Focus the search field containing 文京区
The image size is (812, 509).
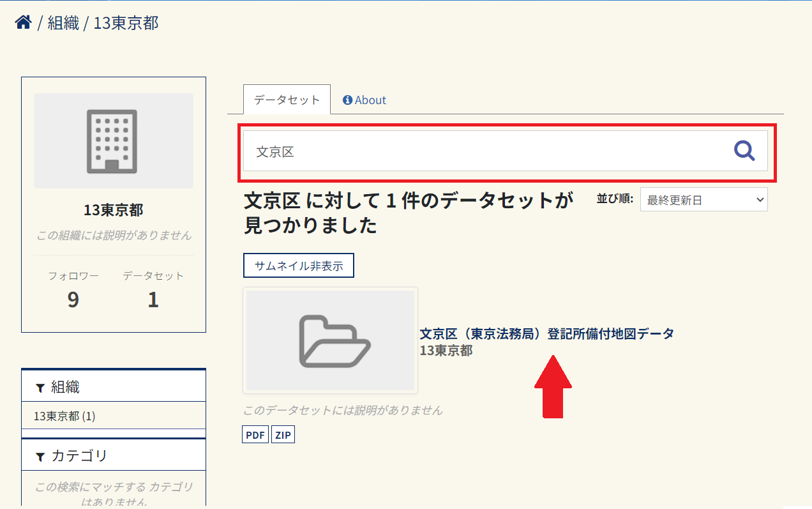click(485, 151)
